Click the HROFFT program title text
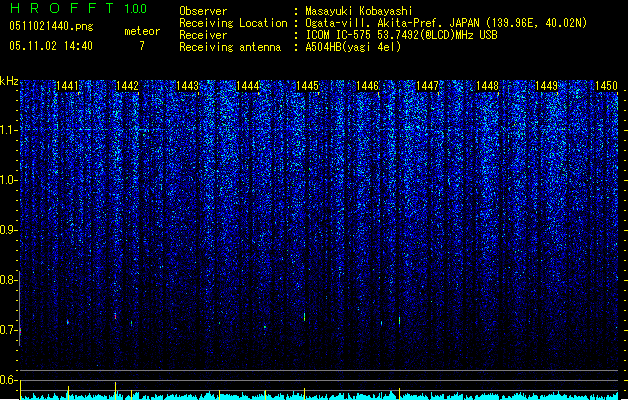Screen dimensions: 629x400 [x=62, y=8]
